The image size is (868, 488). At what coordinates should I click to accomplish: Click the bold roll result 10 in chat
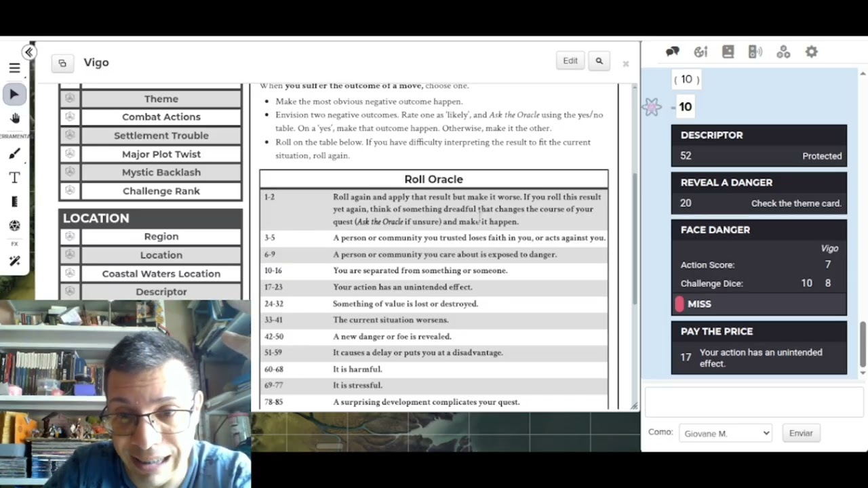(x=686, y=107)
